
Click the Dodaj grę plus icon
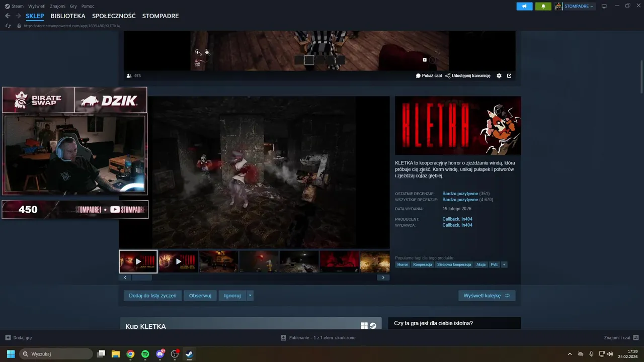(x=8, y=338)
